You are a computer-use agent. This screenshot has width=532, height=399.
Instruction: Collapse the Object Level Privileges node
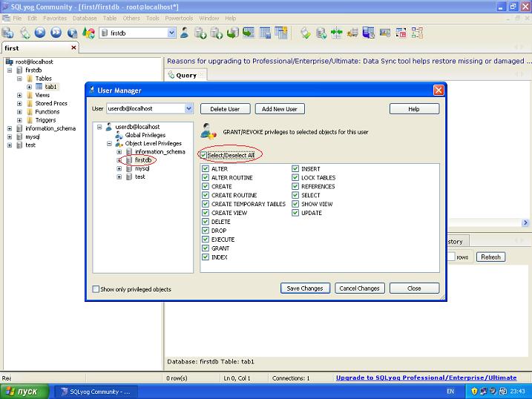click(109, 143)
